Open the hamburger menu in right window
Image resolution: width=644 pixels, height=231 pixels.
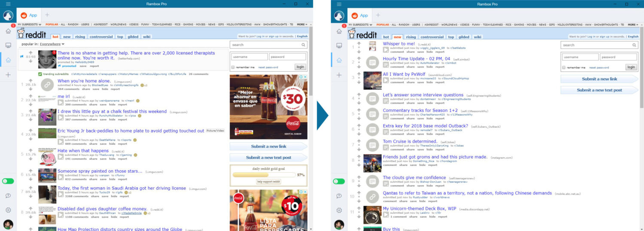(x=339, y=4)
